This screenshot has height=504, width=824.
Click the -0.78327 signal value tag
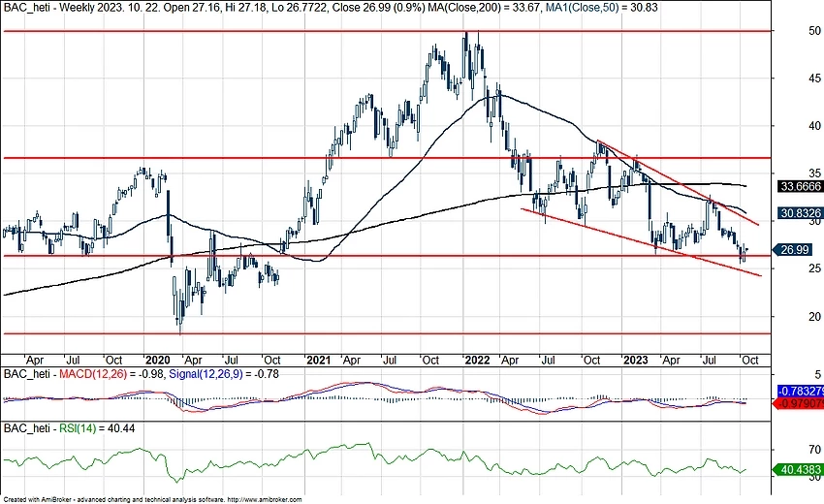pyautogui.click(x=801, y=391)
